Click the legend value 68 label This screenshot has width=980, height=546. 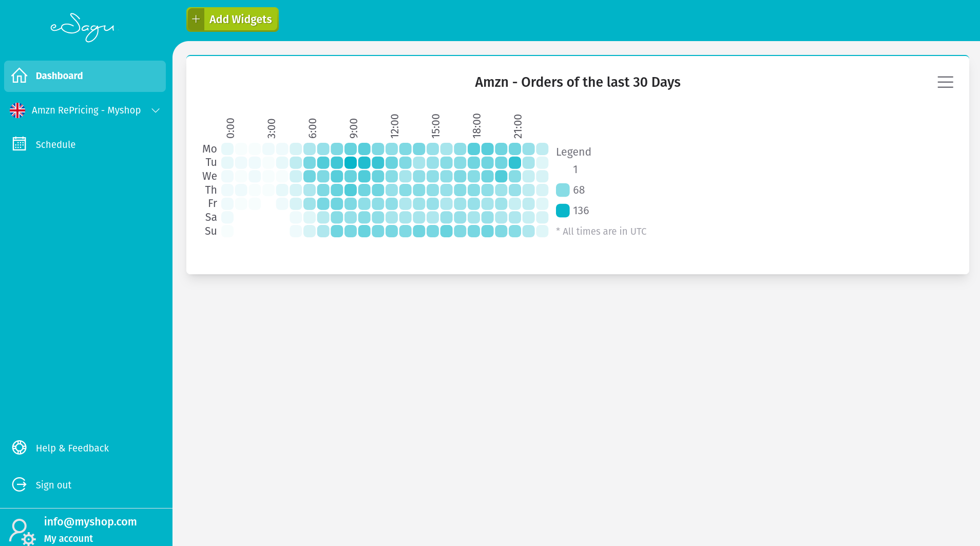coord(579,190)
